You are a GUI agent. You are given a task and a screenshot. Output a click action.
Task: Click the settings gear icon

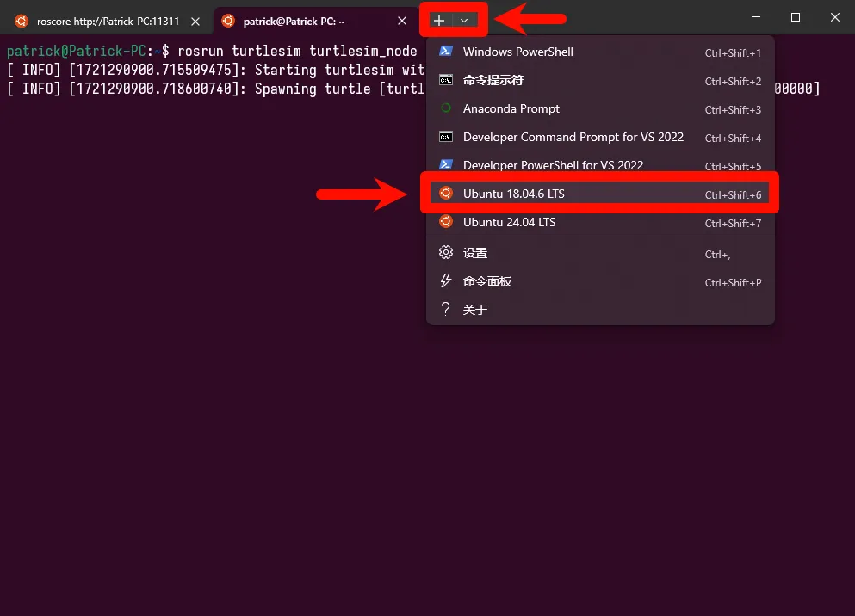tap(446, 252)
